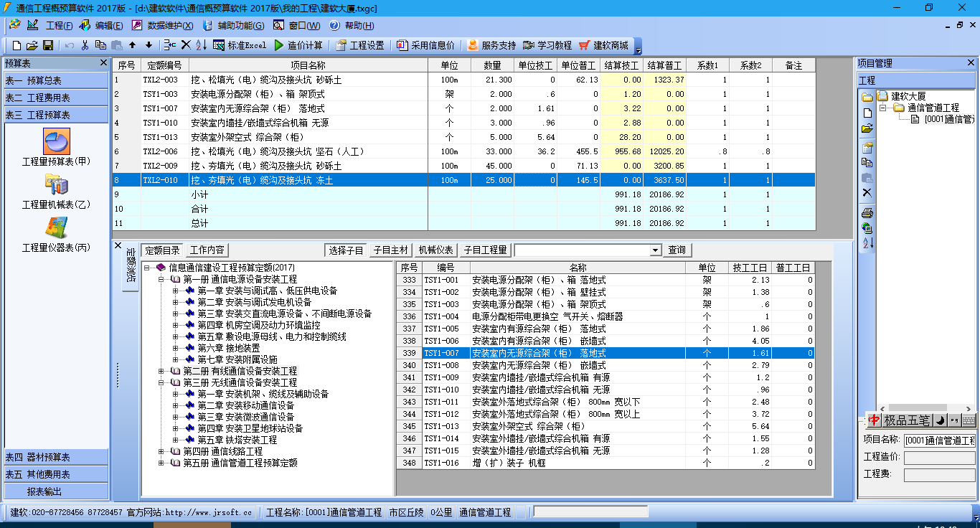Run 造价计算 from the toolbar
This screenshot has height=528, width=980.
tap(301, 44)
